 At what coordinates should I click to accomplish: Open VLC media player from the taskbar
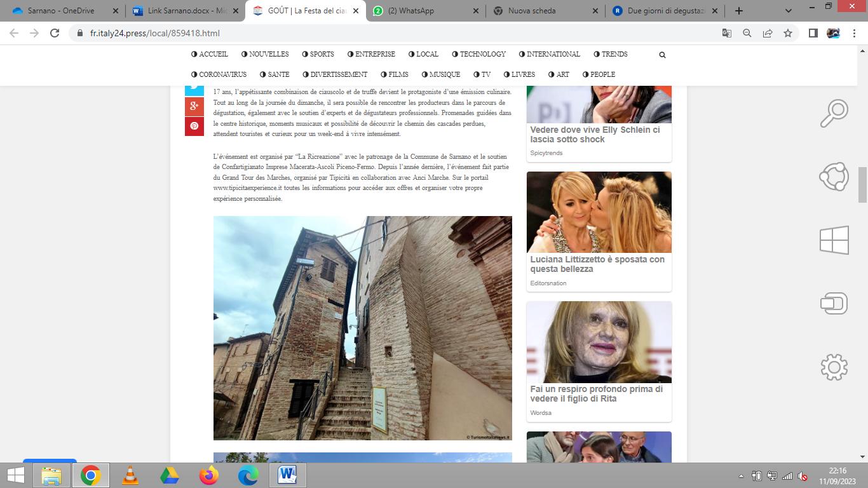[x=130, y=475]
